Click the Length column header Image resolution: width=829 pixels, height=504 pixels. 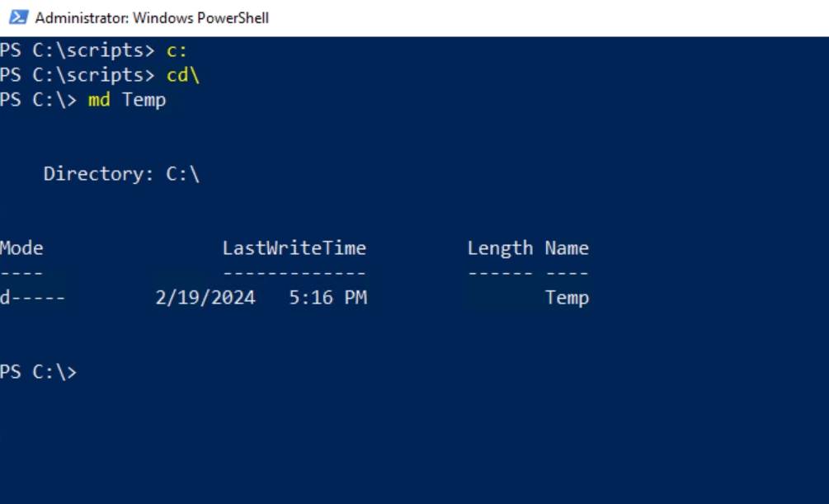point(500,247)
